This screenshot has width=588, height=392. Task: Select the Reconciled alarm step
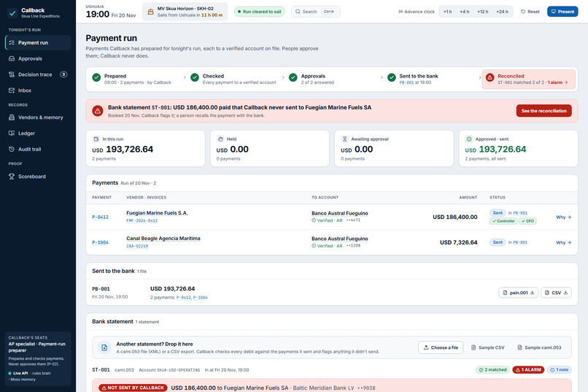click(x=529, y=79)
